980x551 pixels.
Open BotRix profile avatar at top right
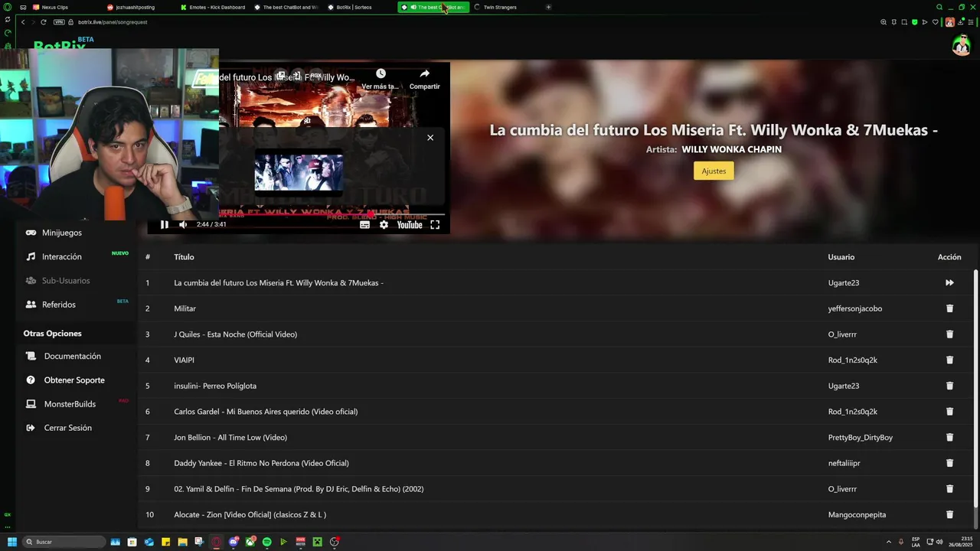click(961, 46)
